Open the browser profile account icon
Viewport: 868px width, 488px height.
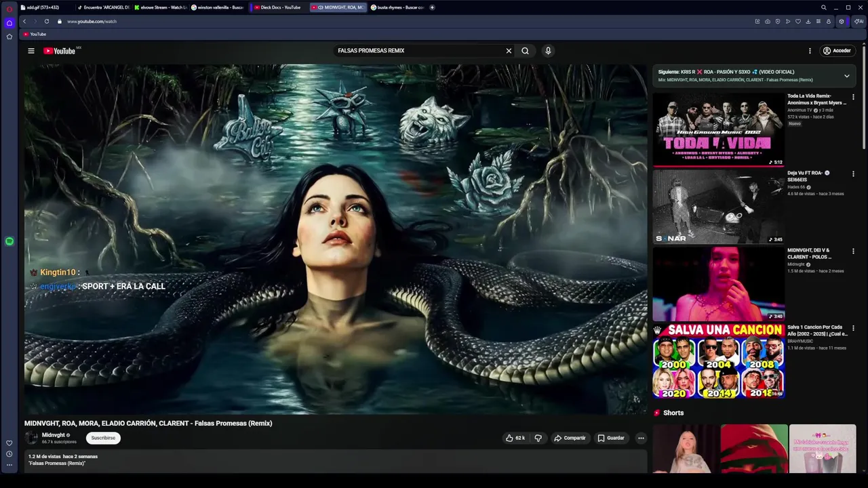pos(828,21)
